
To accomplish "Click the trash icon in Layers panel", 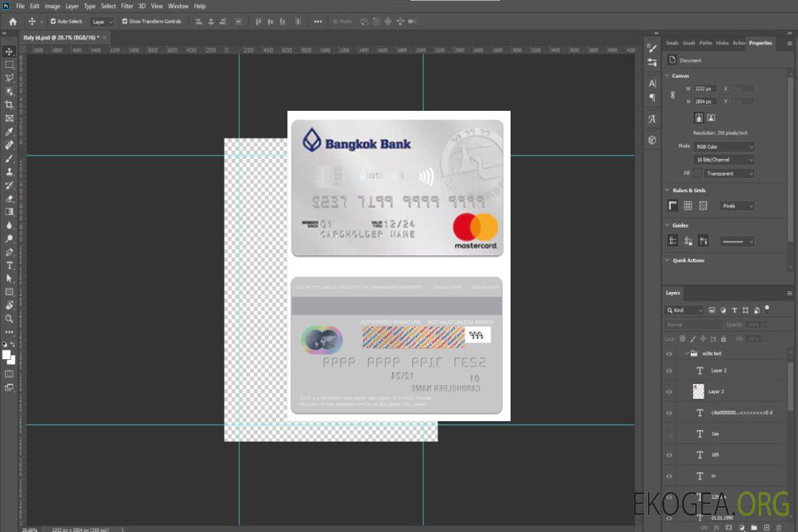I will (779, 528).
